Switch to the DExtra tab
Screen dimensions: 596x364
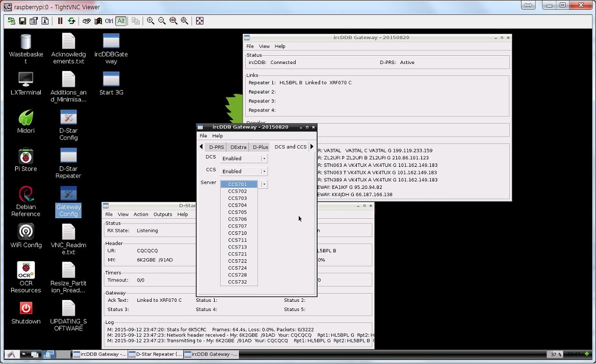coord(238,147)
